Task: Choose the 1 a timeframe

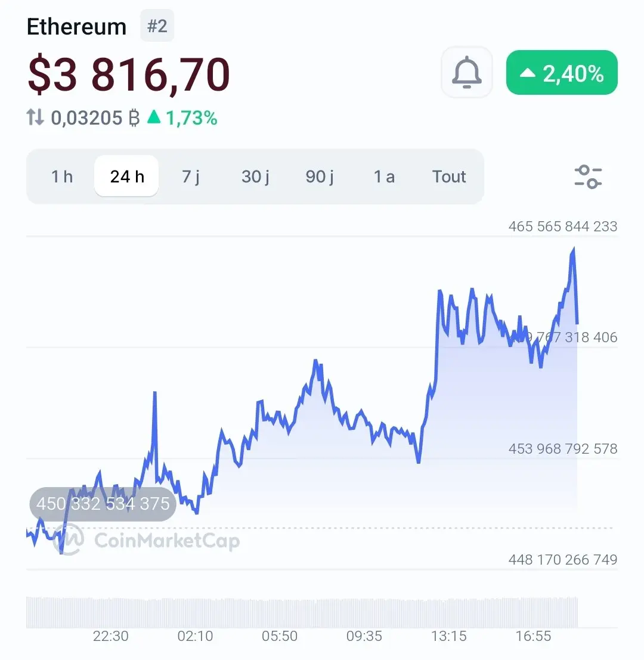Action: point(384,176)
